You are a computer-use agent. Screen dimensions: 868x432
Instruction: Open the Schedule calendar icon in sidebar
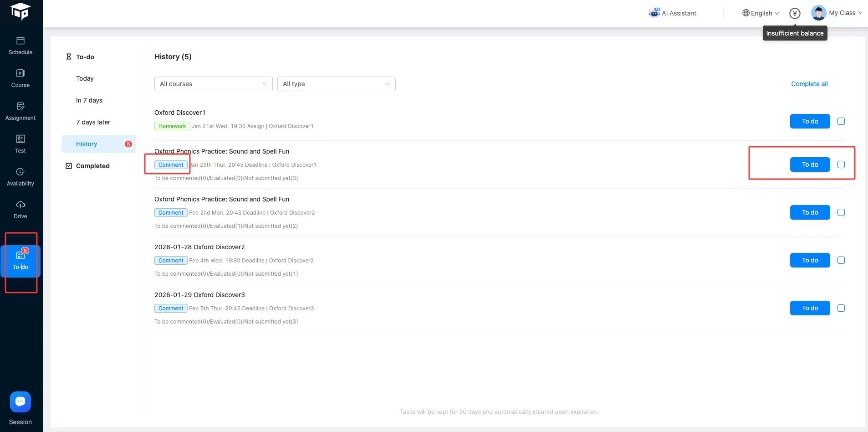20,41
